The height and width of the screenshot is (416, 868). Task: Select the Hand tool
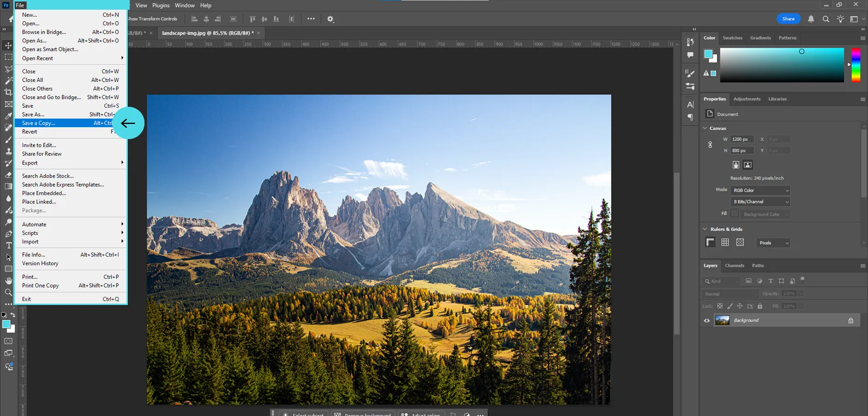click(8, 281)
